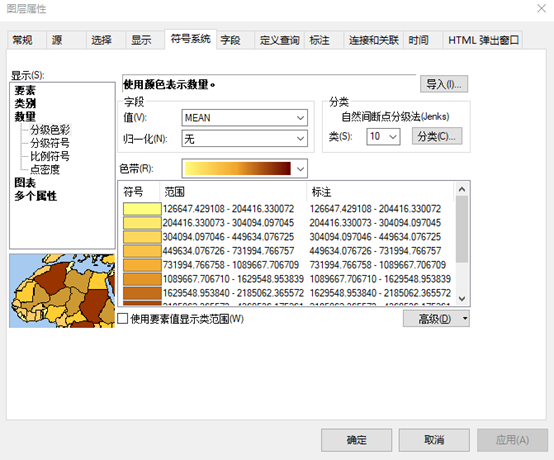This screenshot has height=460, width=554.
Task: Open the 显示 tab
Action: coord(145,40)
